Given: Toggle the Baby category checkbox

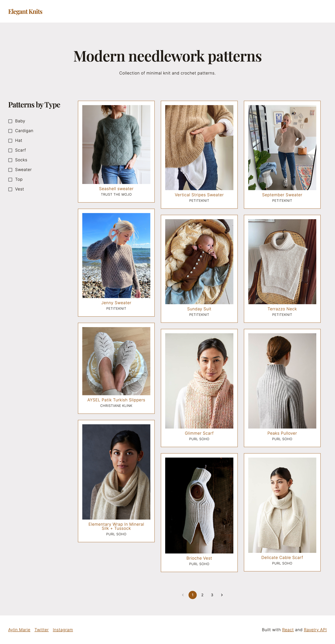Looking at the screenshot, I should click(x=10, y=121).
